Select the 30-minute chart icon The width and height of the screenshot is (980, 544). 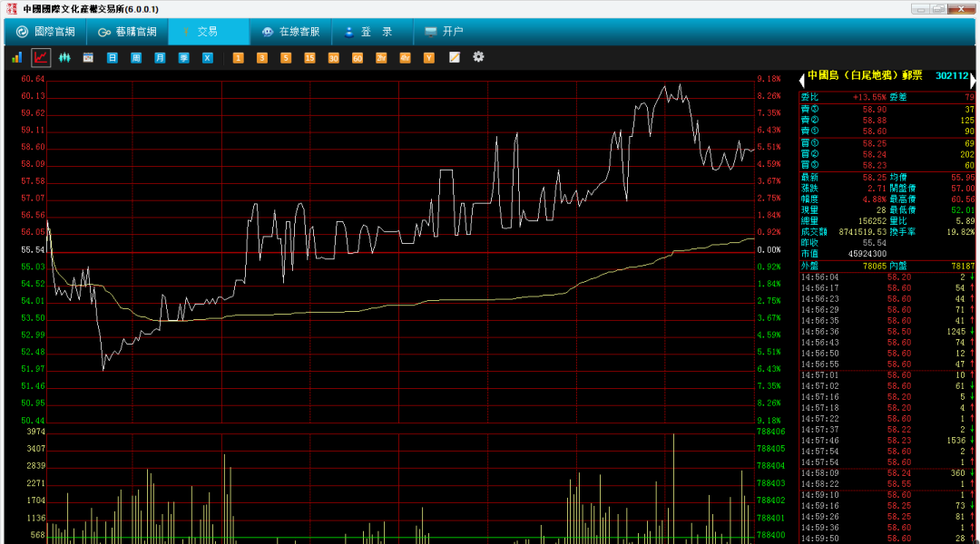coord(333,57)
